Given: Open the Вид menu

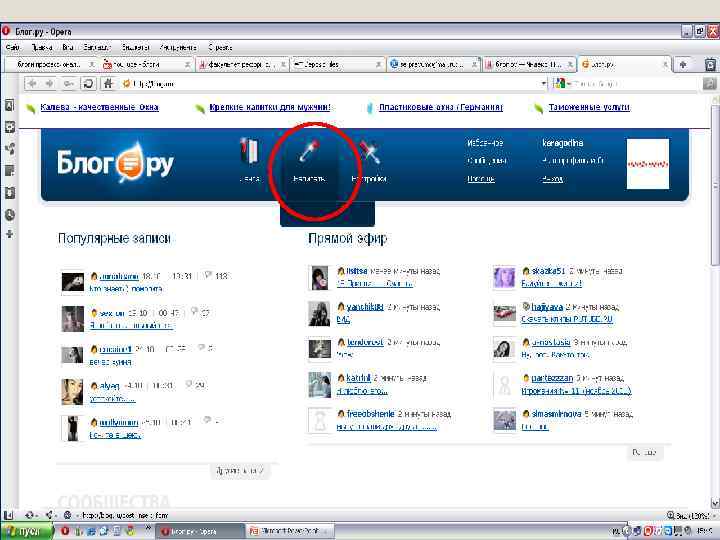Looking at the screenshot, I should click(68, 47).
